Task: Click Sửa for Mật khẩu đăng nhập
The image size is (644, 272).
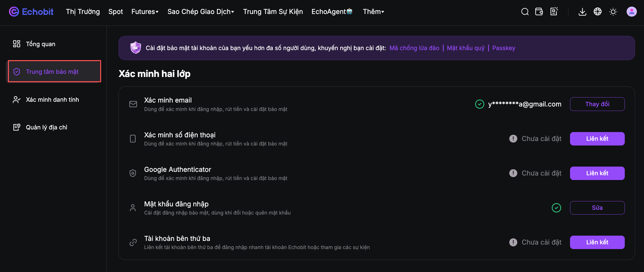Action: coord(597,208)
